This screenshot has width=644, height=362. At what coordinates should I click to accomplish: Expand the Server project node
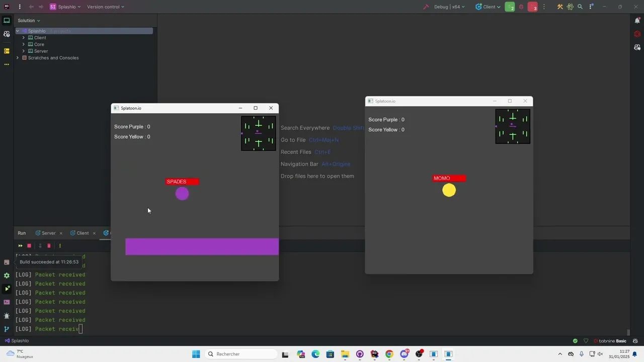23,51
